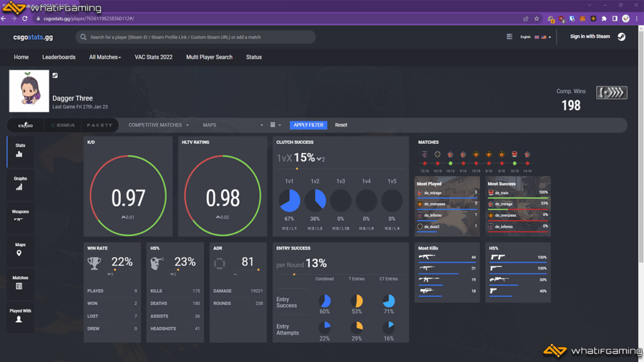This screenshot has width=644, height=362.
Task: Open the browser tab search chevron
Action: [590, 5]
